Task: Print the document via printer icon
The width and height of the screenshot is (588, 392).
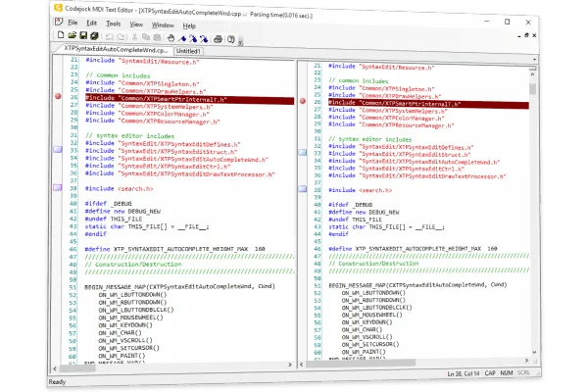Action: coord(218,39)
